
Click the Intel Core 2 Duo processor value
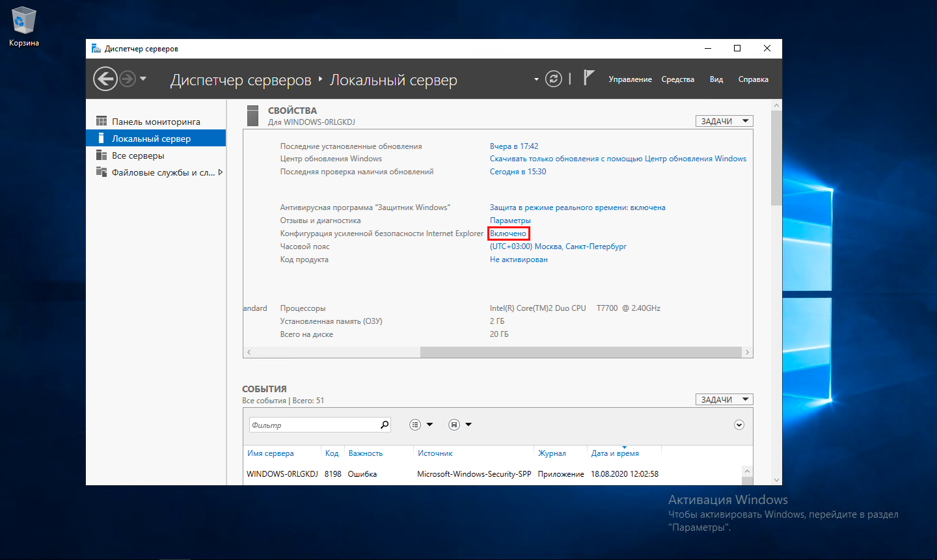click(575, 308)
